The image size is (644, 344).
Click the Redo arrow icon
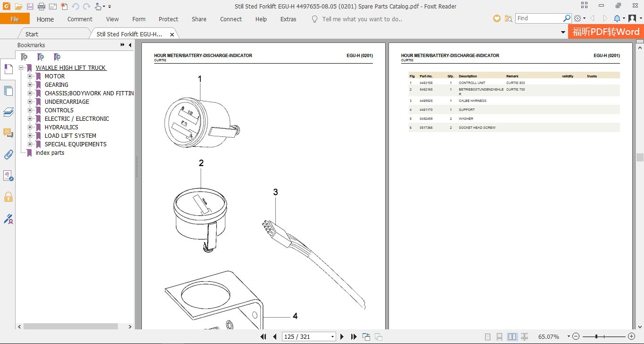86,7
